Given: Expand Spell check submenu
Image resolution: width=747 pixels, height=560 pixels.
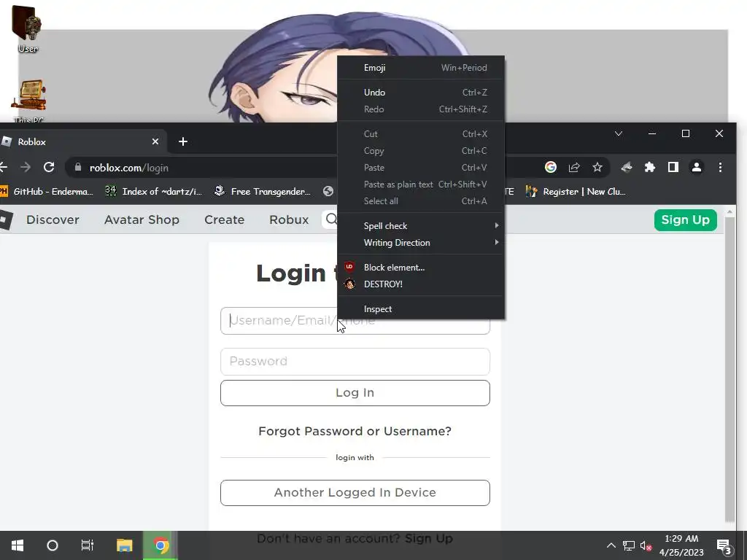Looking at the screenshot, I should coord(421,226).
